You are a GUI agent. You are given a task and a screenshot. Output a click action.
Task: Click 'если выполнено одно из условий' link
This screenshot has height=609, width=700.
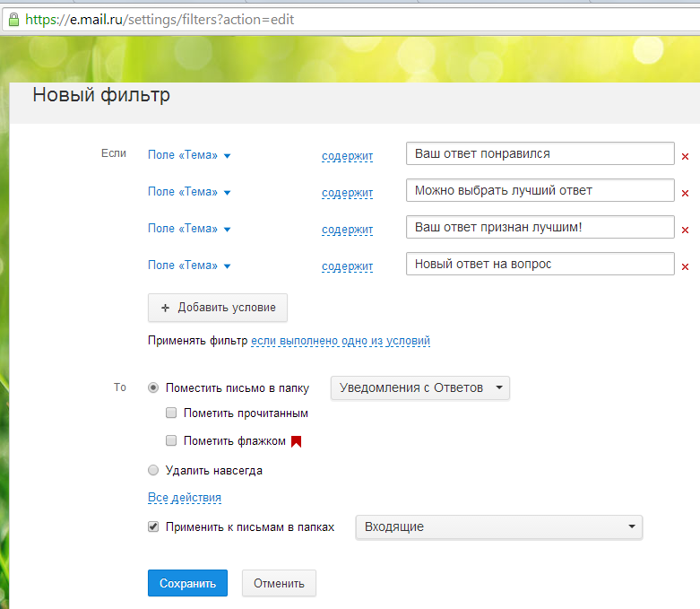click(341, 341)
